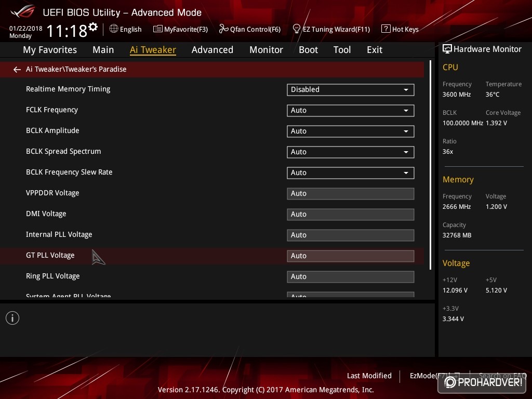This screenshot has height=399, width=532.
Task: Click the info icon in help panel
Action: coord(12,318)
